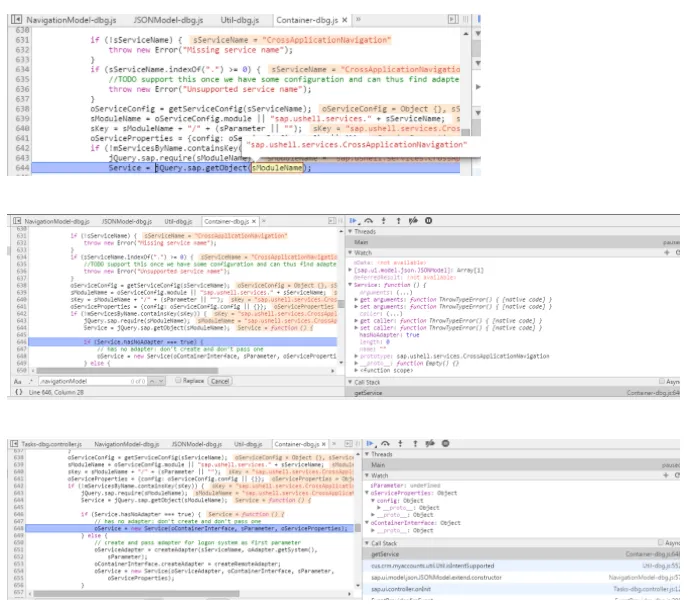Close Container-dbg.js tab in top panel
Viewport: 691px width, 613px height.
[x=345, y=19]
